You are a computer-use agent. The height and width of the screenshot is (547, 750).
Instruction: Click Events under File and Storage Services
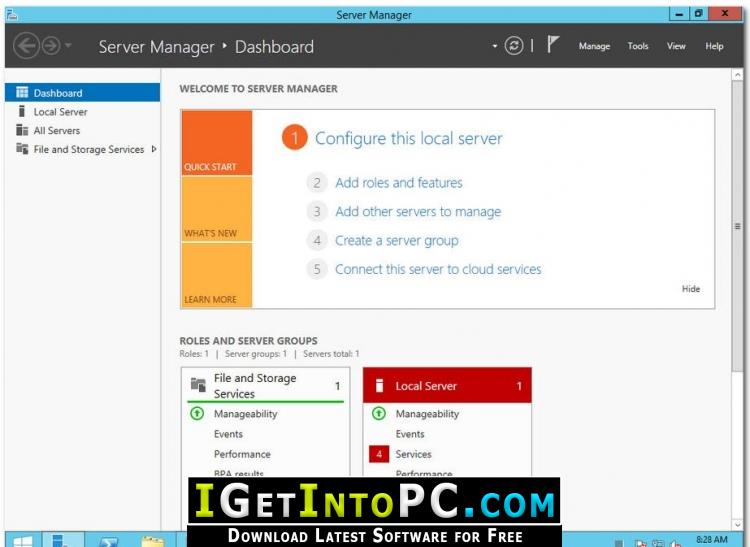[x=228, y=434]
